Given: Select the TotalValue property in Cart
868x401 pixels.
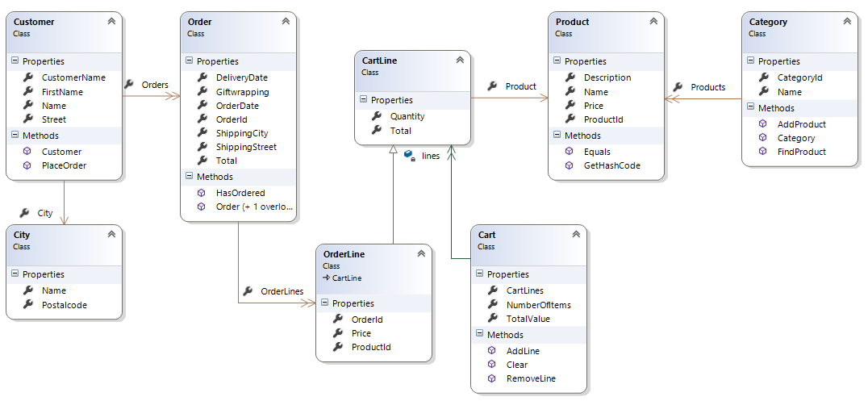Looking at the screenshot, I should [528, 319].
